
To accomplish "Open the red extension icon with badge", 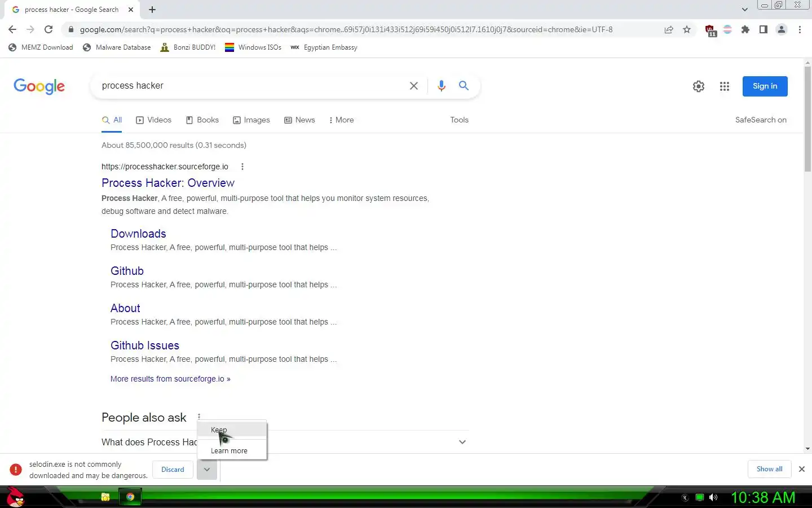I will coord(710,30).
